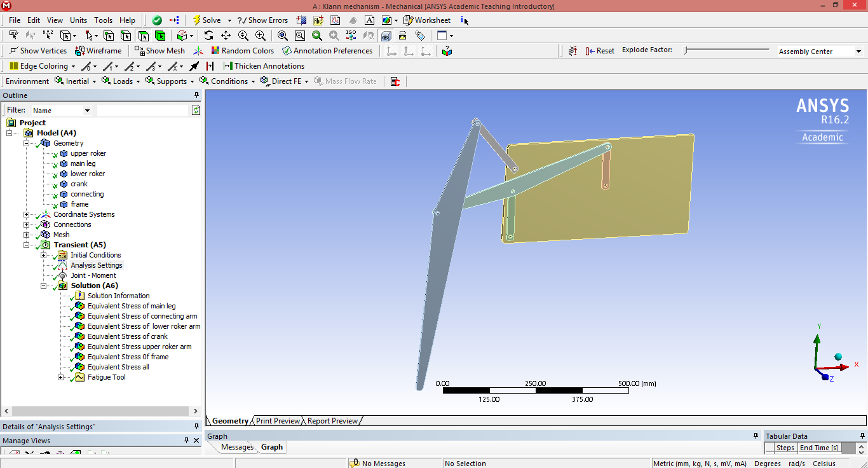Click the Reset explode button

coord(600,51)
